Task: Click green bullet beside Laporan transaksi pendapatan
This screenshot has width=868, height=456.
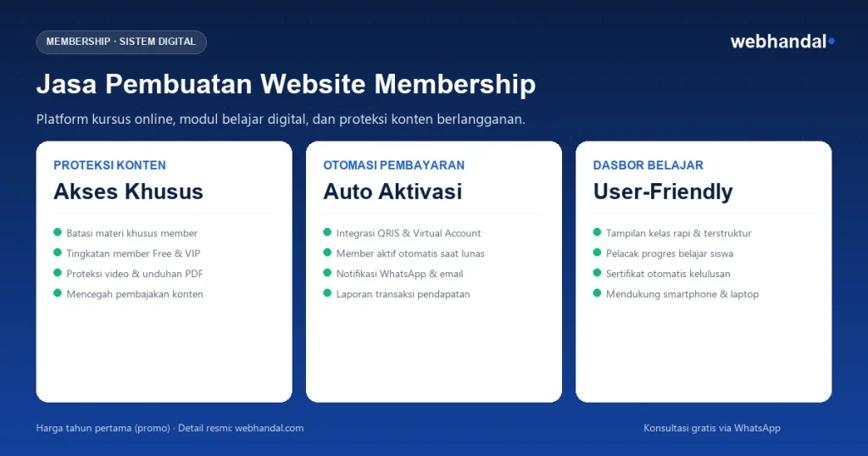Action: (327, 292)
